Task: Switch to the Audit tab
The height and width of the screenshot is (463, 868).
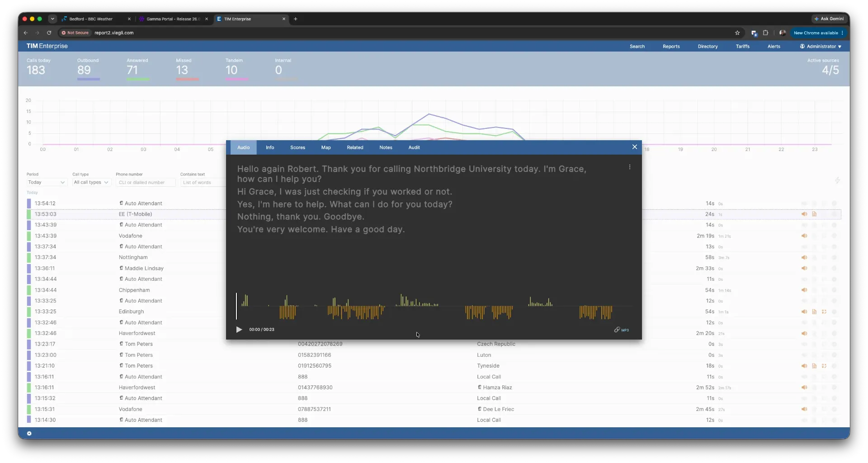Action: click(x=414, y=147)
